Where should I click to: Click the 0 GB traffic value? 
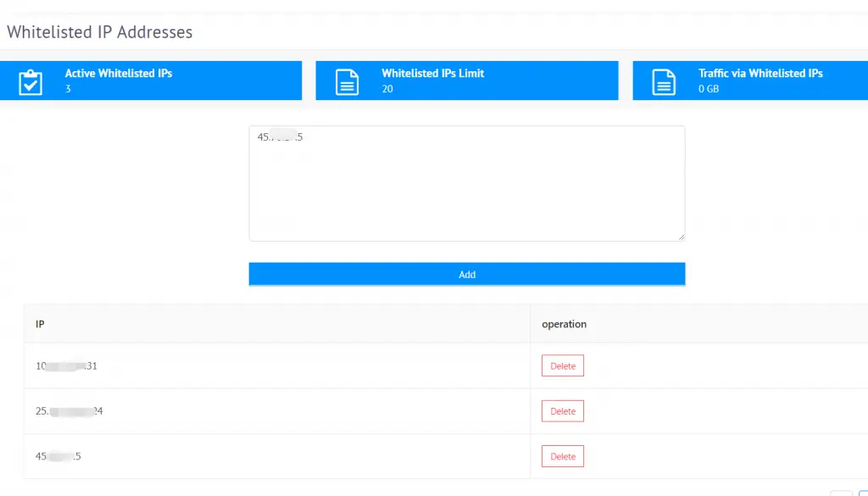tap(709, 88)
